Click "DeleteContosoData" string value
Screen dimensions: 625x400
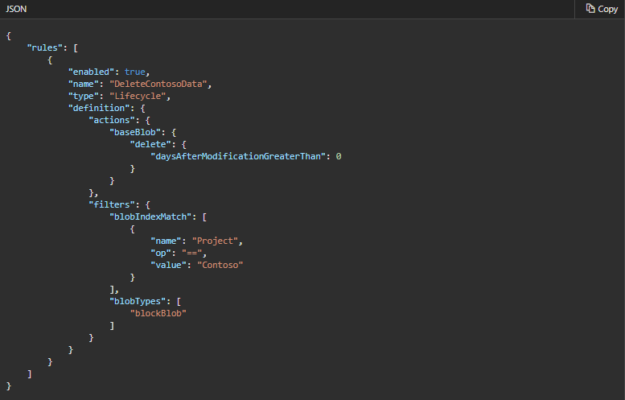[x=158, y=84]
